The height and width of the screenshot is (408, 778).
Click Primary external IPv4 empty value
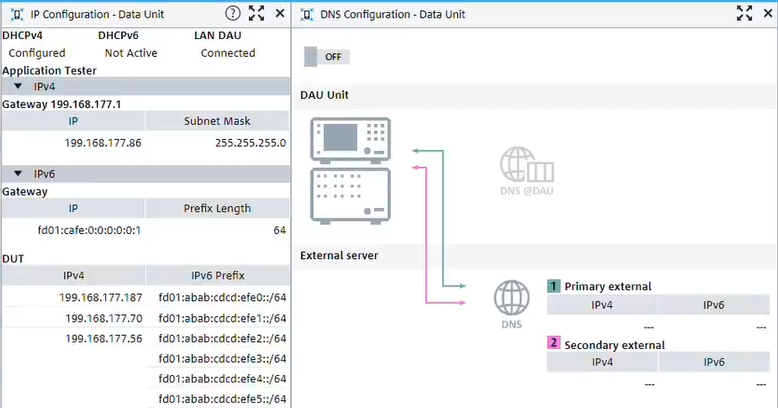pyautogui.click(x=649, y=327)
